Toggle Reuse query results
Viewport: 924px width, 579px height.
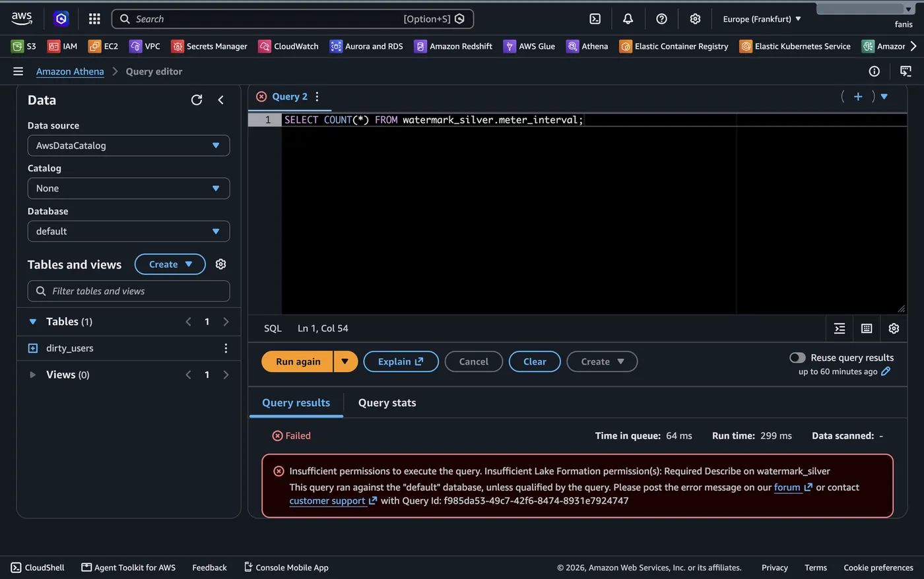point(797,357)
